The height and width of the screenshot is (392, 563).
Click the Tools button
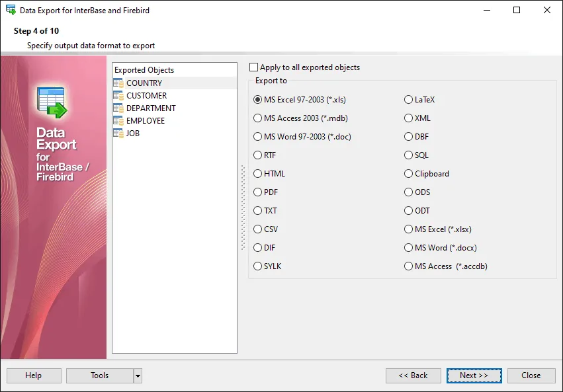[x=100, y=375]
